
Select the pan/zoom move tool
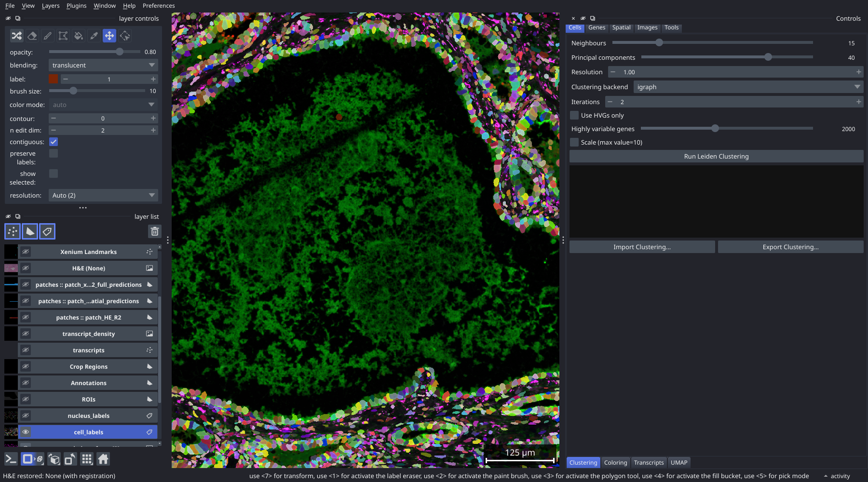point(109,36)
